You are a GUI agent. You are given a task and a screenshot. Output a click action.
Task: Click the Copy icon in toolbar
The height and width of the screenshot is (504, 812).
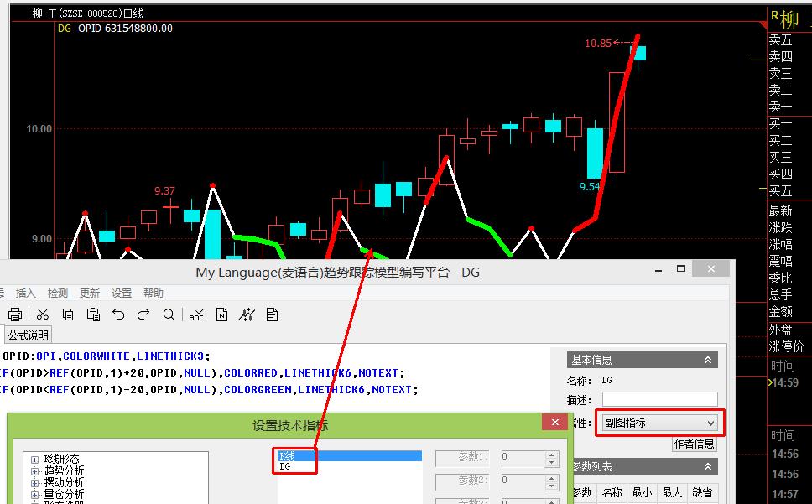click(x=68, y=314)
